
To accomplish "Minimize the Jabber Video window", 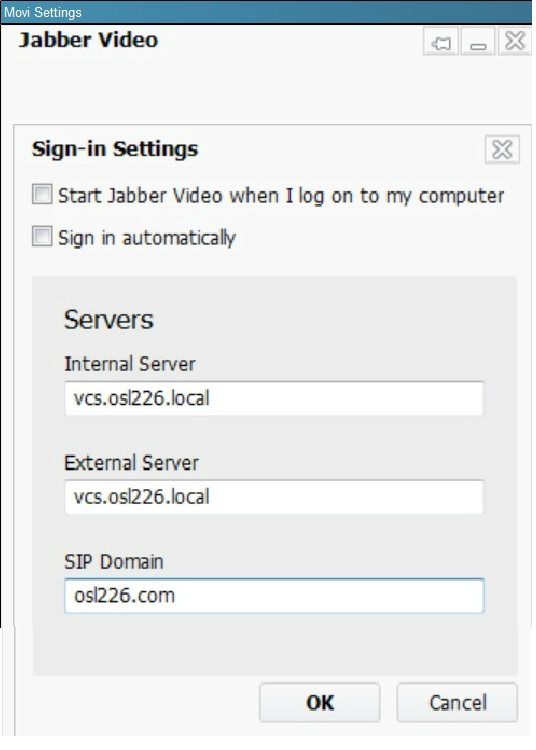I will click(x=478, y=42).
